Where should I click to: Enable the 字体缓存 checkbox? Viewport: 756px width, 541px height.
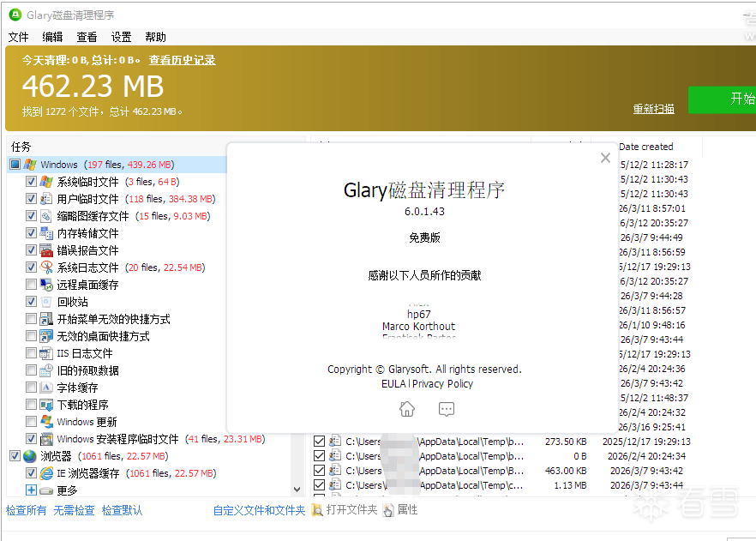32,388
